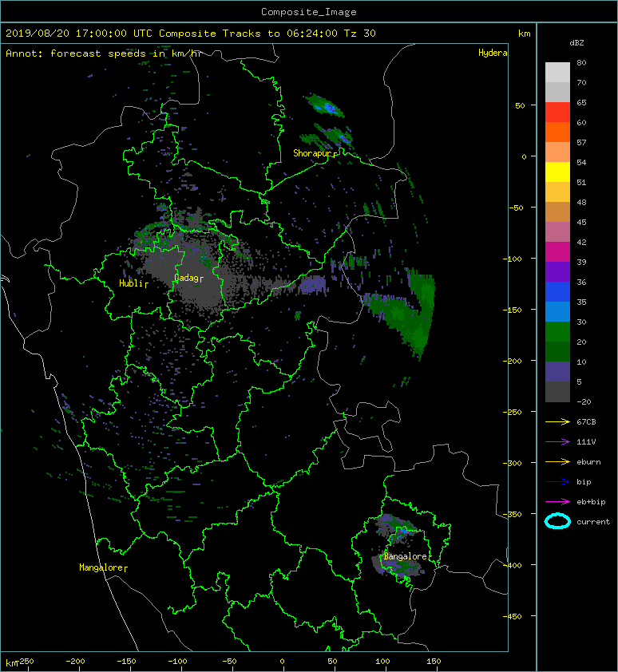
Task: Click the 'dBZ' scale heading
Action: [x=576, y=43]
